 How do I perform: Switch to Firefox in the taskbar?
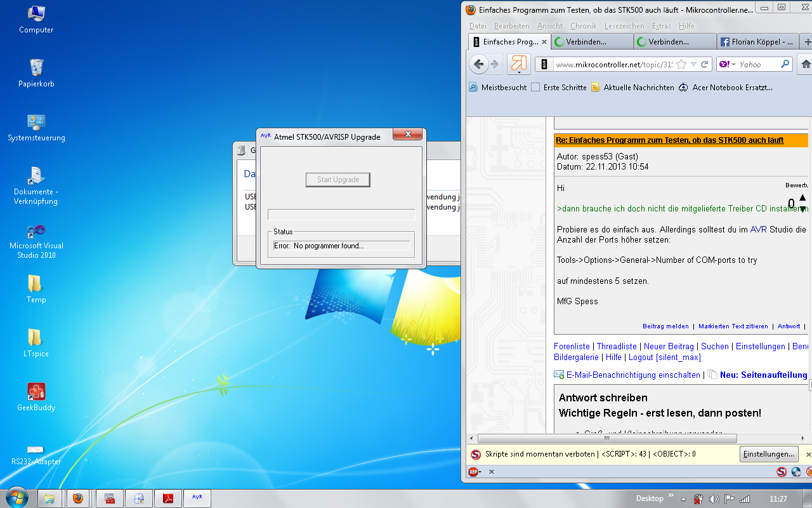[77, 498]
